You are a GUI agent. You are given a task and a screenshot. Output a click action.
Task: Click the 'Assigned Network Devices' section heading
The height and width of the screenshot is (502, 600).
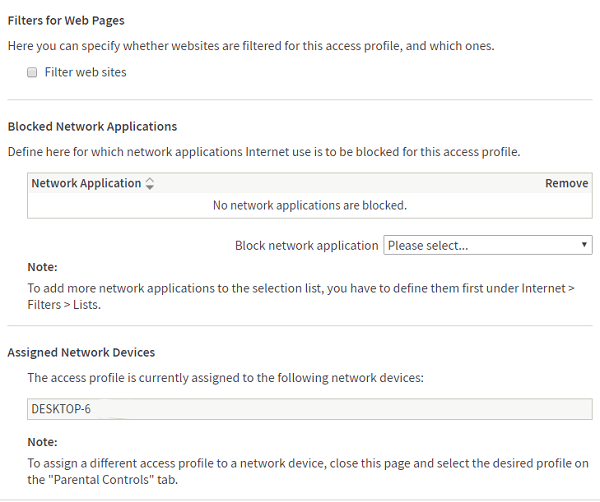point(81,353)
